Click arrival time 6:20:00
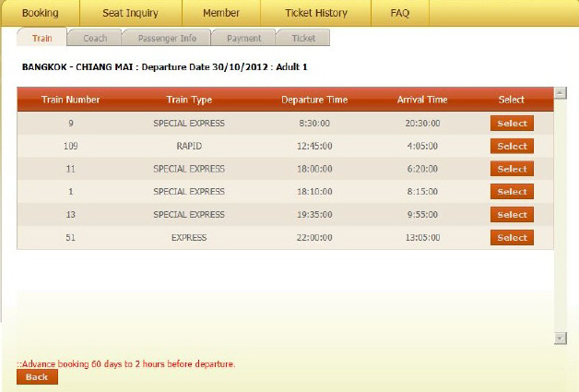The width and height of the screenshot is (579, 392). 422,169
